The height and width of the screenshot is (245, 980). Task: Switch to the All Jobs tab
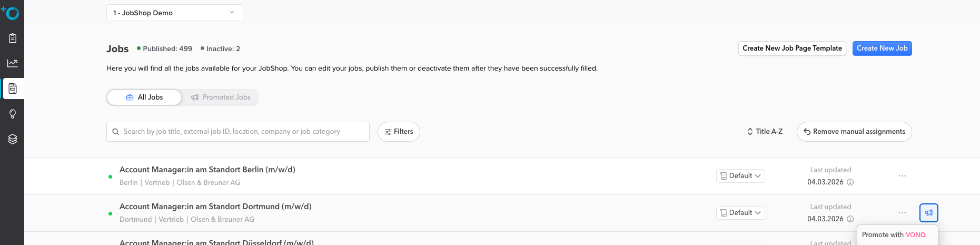tap(144, 97)
